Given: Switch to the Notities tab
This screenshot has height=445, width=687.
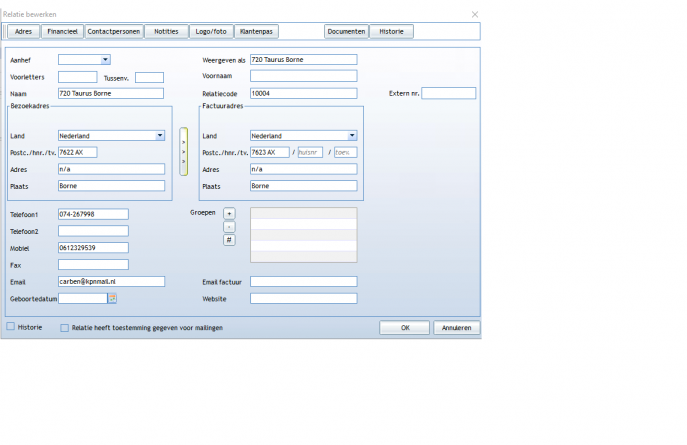Looking at the screenshot, I should point(166,32).
